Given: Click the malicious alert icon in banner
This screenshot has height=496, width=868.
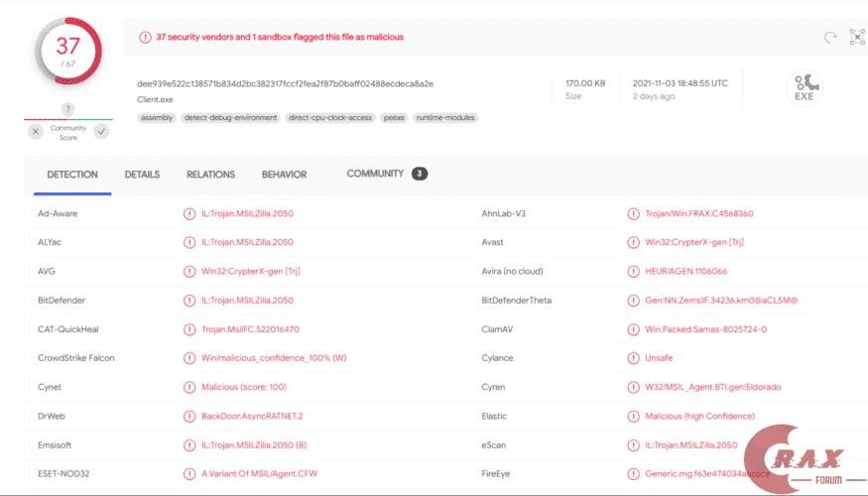Looking at the screenshot, I should tap(145, 38).
